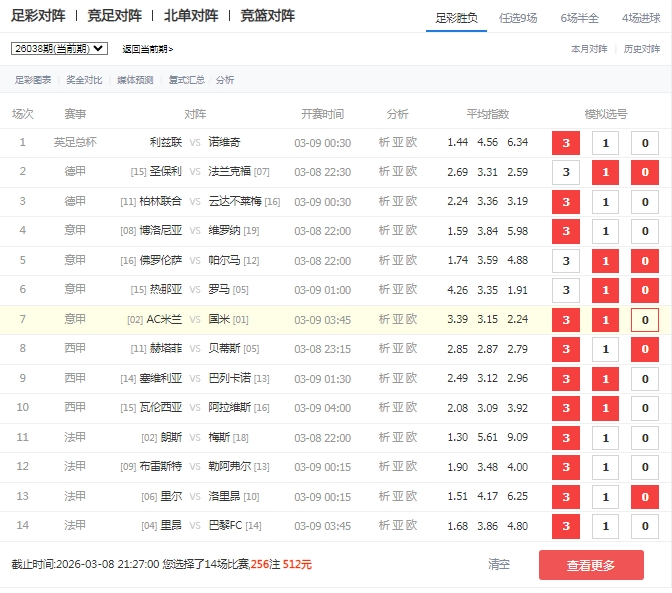The width and height of the screenshot is (672, 593).
Task: Open the 期 number dropdown 26038期(当前期)
Action: (x=59, y=48)
